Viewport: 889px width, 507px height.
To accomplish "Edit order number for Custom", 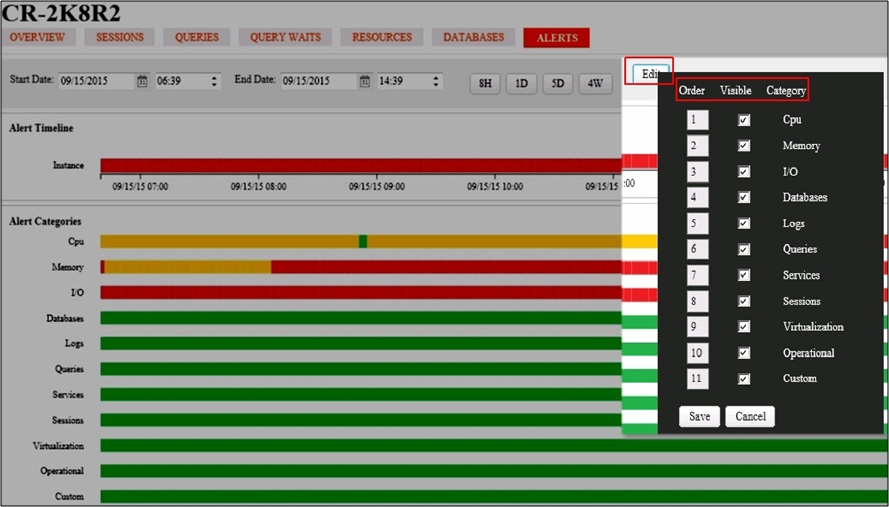I will point(697,379).
